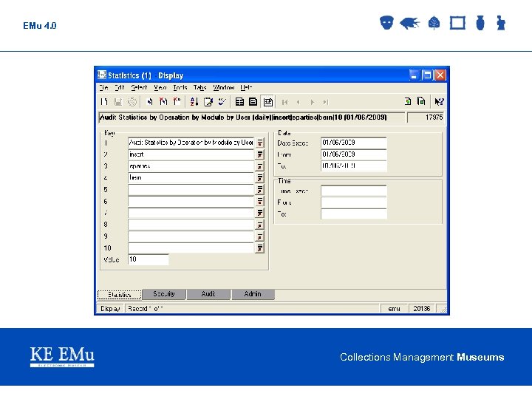Click the Key 3 field containing eparties
The height and width of the screenshot is (399, 532).
191,166
